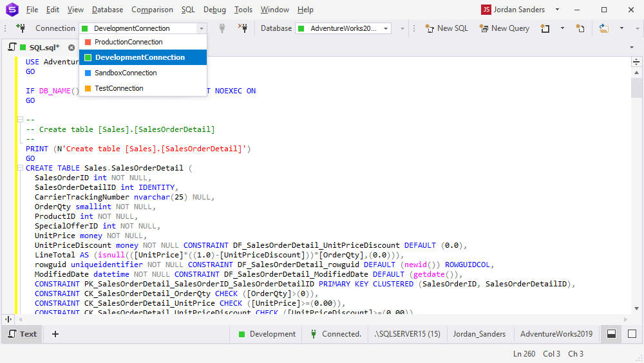Click the open folder icon in toolbar

click(604, 28)
